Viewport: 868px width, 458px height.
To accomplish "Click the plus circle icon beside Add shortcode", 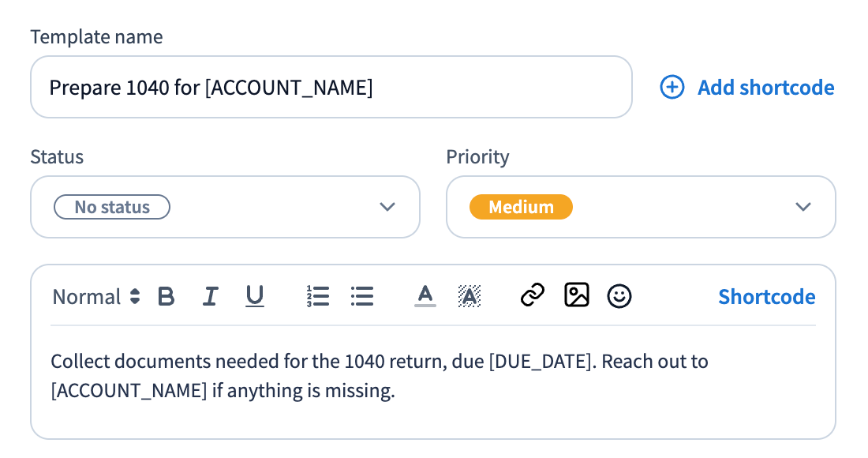I will point(672,88).
